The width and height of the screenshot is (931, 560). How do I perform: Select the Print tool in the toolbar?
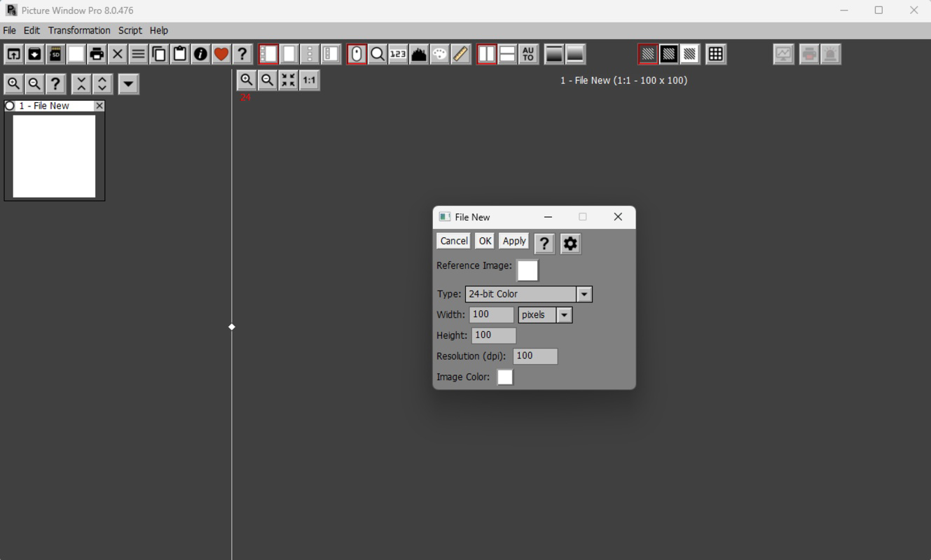coord(97,53)
